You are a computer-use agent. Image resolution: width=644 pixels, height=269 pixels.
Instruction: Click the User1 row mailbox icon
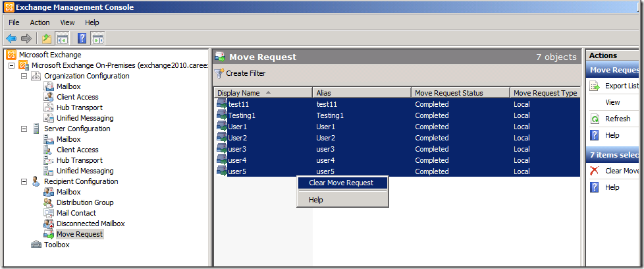click(222, 127)
